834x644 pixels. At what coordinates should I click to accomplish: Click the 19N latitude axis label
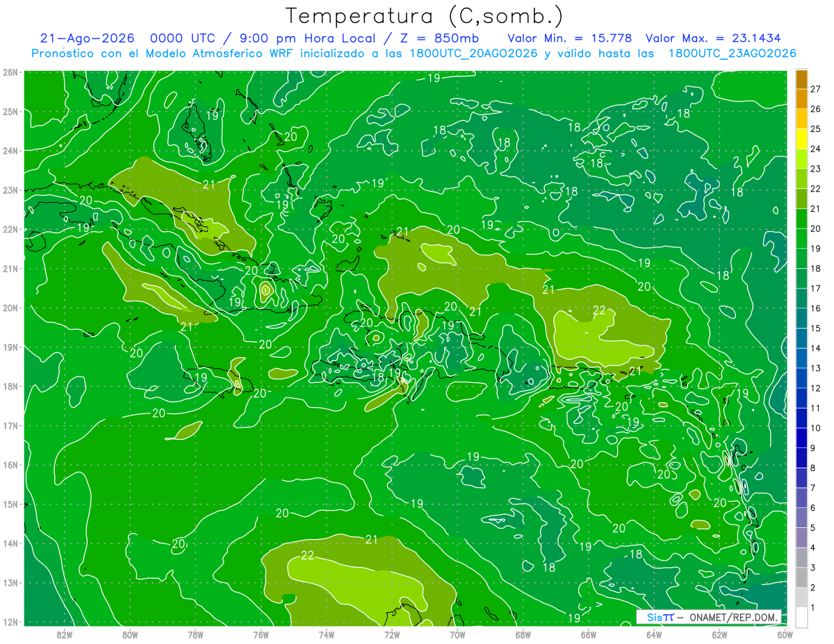(x=10, y=347)
